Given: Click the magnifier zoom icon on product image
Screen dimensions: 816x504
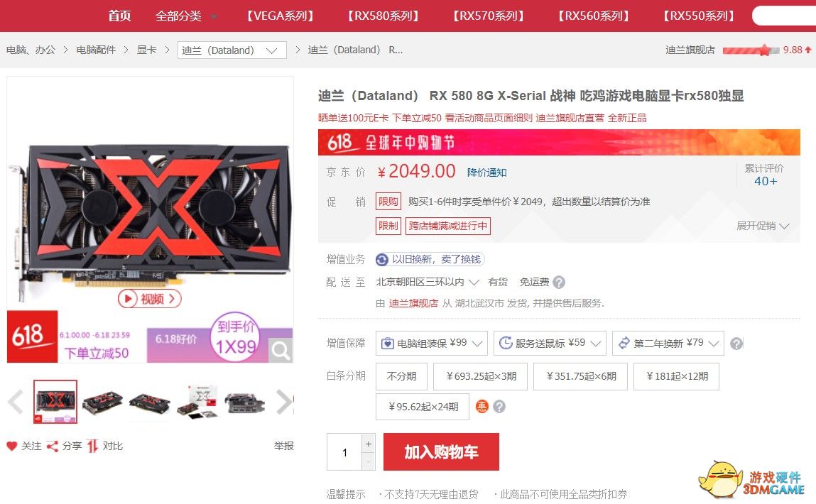Looking at the screenshot, I should (281, 351).
